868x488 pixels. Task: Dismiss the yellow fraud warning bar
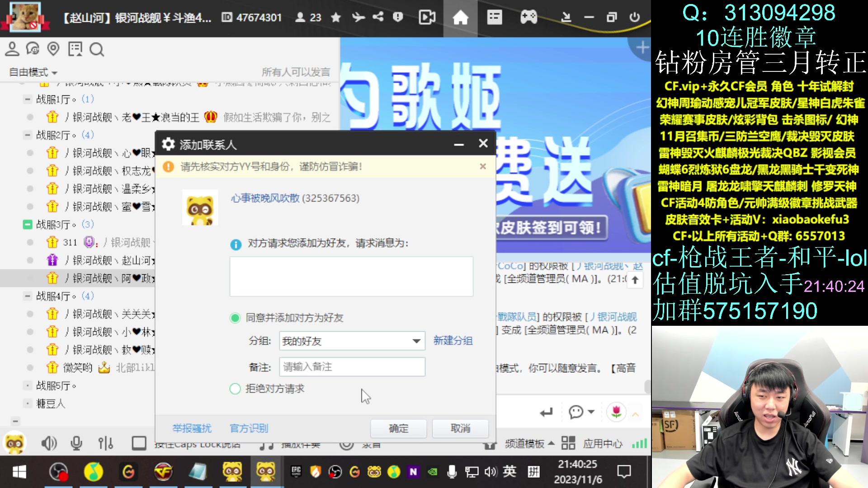pos(483,166)
